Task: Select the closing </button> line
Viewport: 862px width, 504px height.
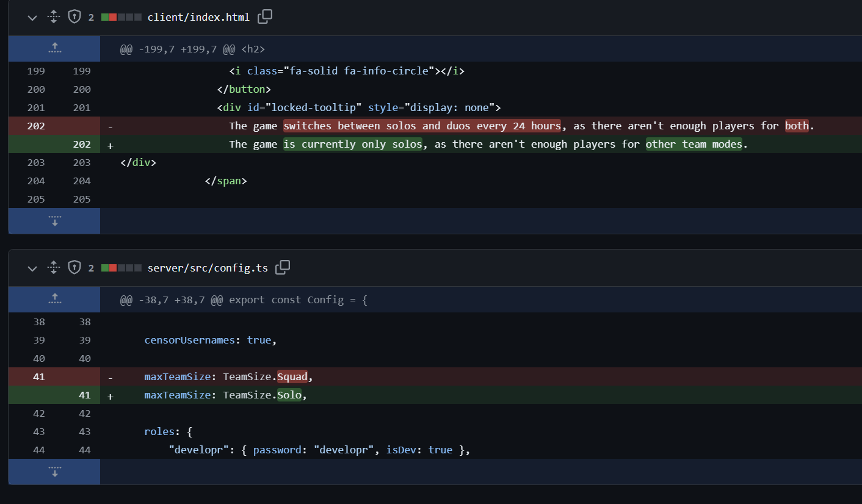Action: tap(481, 89)
